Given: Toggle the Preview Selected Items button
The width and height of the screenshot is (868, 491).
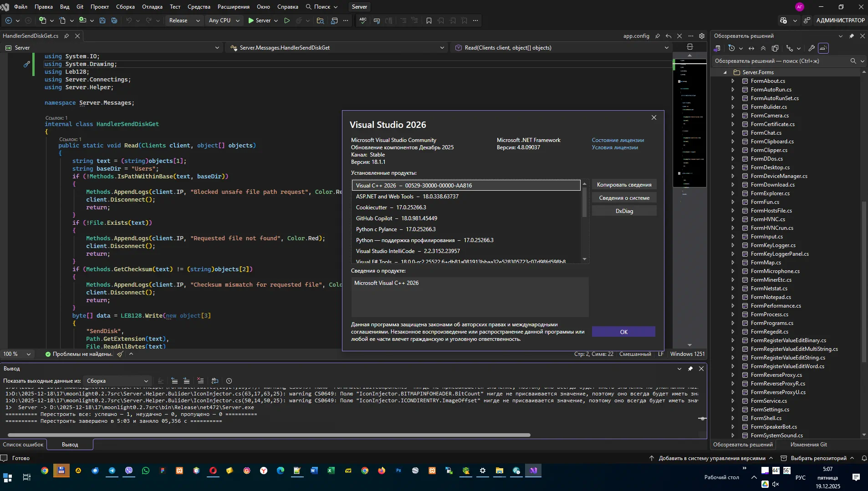Looking at the screenshot, I should pos(823,48).
